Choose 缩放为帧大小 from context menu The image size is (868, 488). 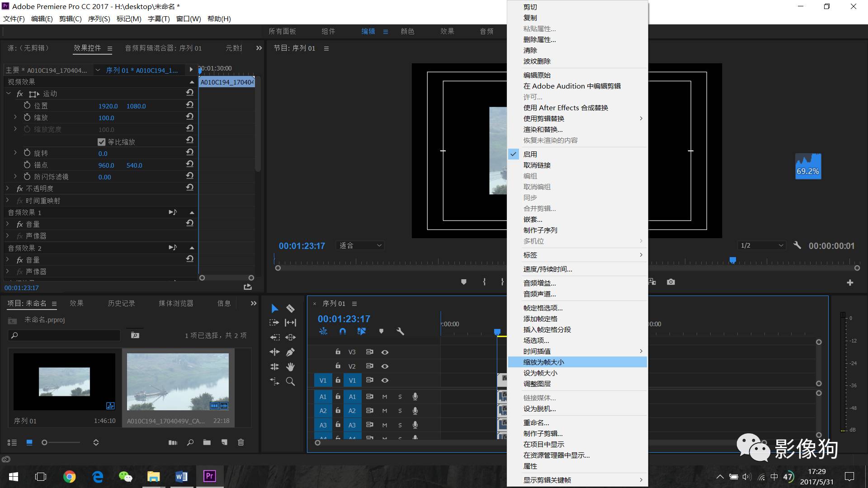click(x=544, y=362)
